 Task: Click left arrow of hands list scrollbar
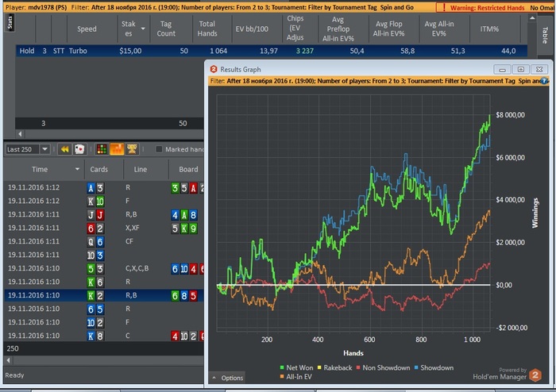click(x=9, y=360)
